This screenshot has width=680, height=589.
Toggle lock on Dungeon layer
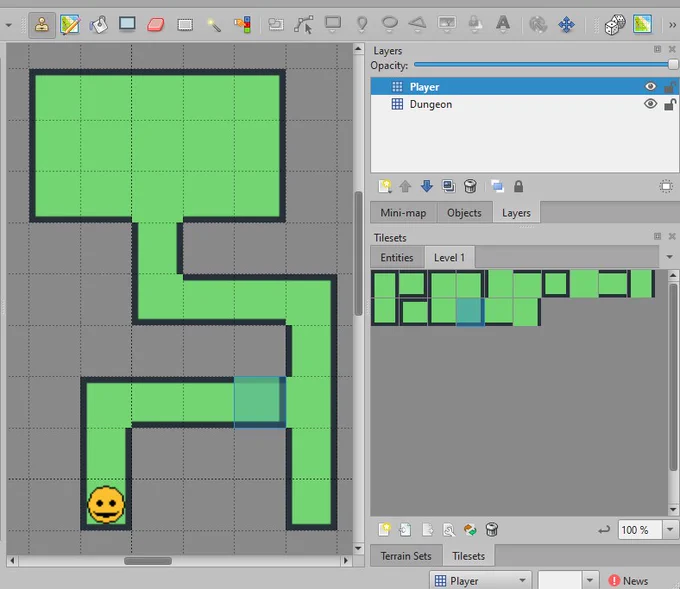click(670, 104)
